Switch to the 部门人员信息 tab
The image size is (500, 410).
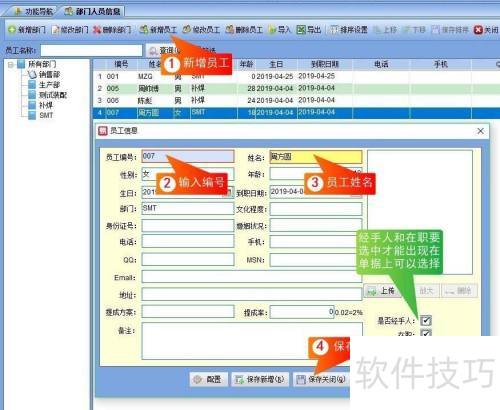click(92, 11)
